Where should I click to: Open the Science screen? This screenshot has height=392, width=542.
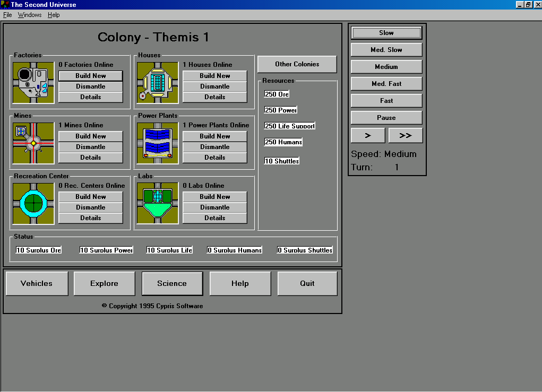pos(172,284)
